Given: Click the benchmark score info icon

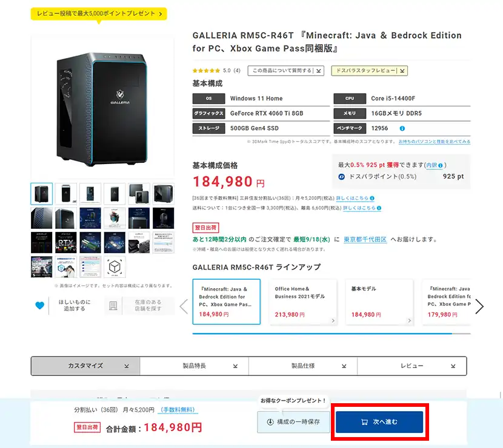Looking at the screenshot, I should (x=402, y=128).
